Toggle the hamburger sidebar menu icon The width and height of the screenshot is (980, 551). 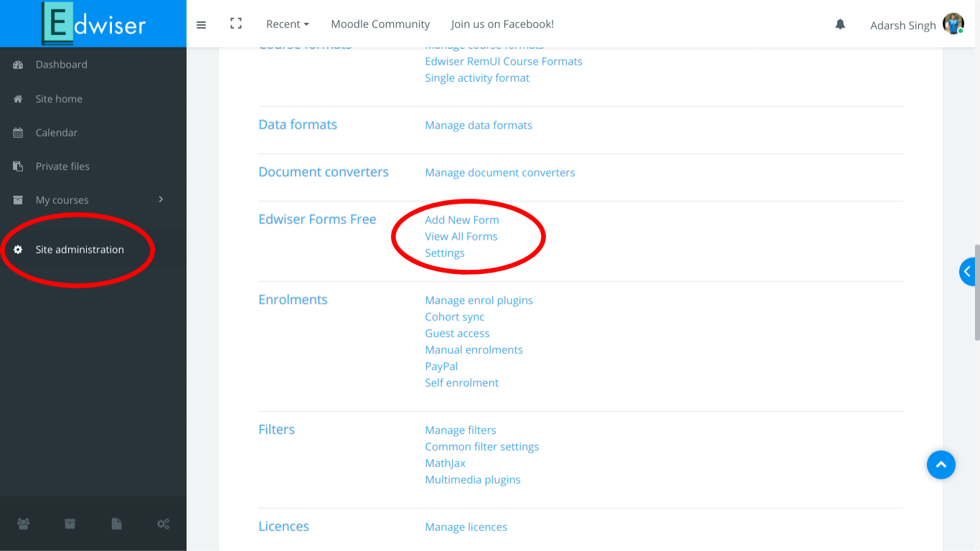click(x=202, y=24)
